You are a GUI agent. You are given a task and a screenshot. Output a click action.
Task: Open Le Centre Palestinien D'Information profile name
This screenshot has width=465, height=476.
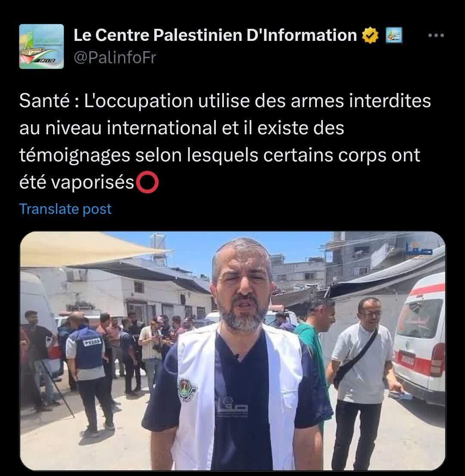(x=215, y=35)
